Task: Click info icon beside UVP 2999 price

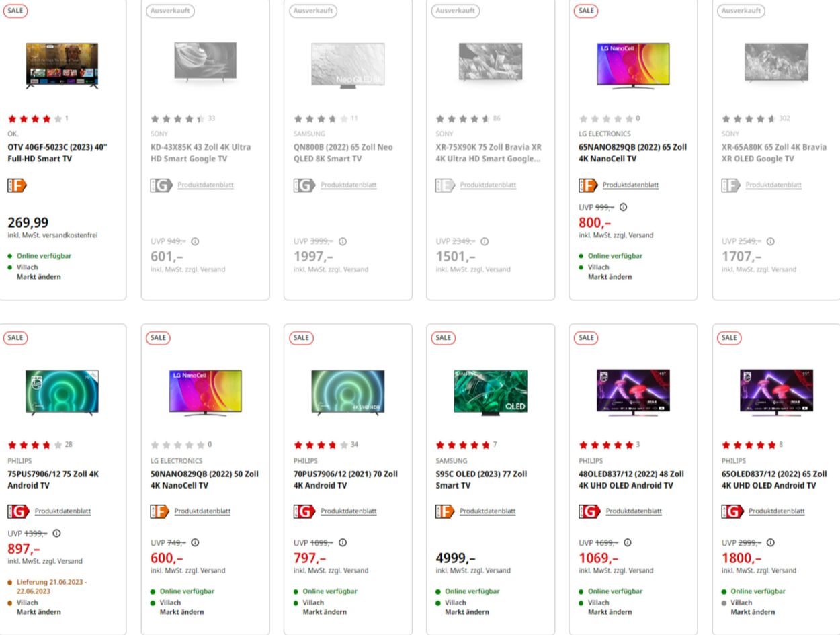Action: click(770, 542)
